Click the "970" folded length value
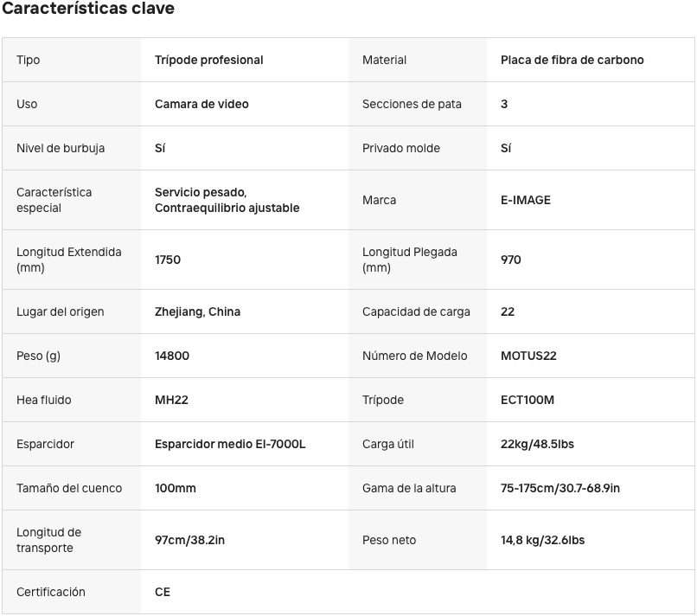Image resolution: width=697 pixels, height=616 pixels. (x=511, y=260)
